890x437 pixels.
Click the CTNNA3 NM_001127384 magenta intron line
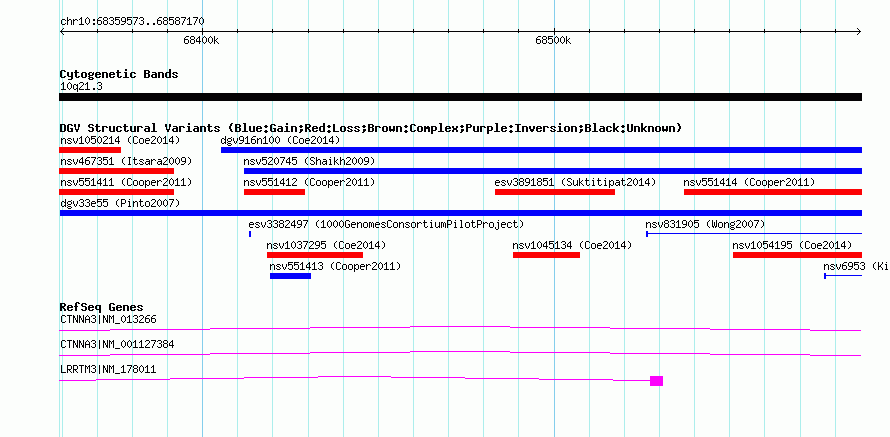460,353
